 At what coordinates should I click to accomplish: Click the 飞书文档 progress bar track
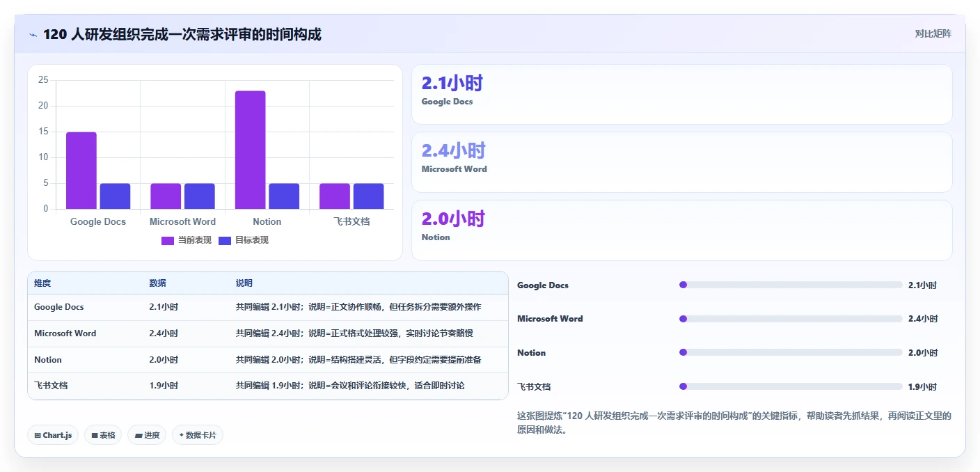coord(791,386)
